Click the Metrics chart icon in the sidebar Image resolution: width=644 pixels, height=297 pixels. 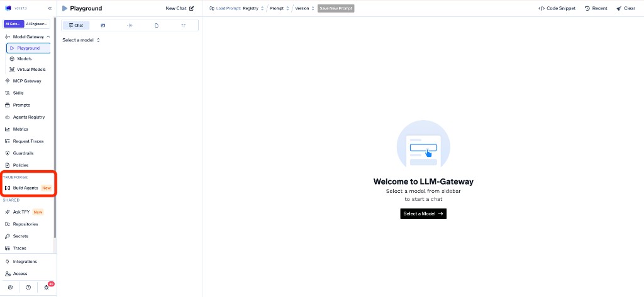tap(8, 129)
